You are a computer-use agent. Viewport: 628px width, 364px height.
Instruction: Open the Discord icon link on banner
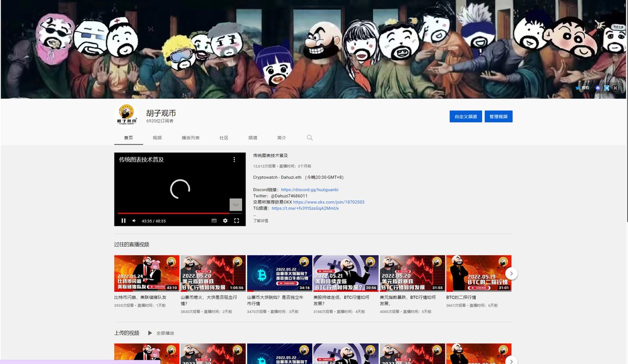point(598,88)
